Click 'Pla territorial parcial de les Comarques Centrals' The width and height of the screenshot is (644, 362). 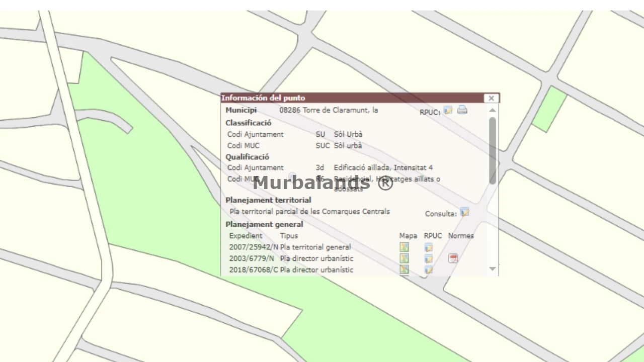310,212
